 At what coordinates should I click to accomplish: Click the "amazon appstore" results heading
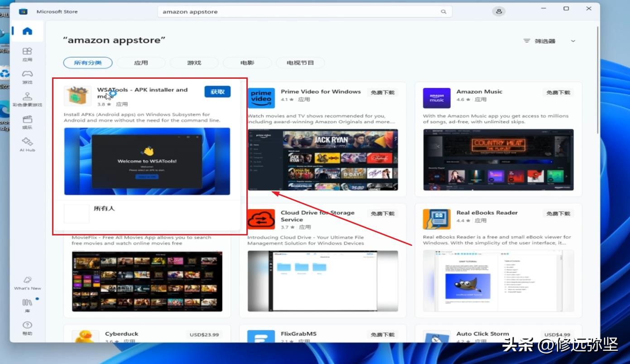(x=114, y=40)
